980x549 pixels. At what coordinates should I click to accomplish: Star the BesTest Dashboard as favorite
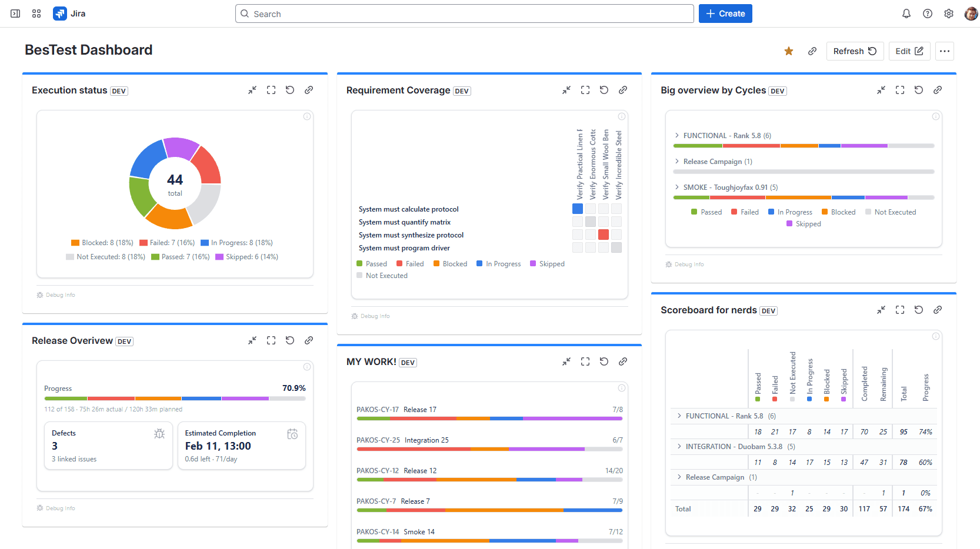[x=788, y=51]
